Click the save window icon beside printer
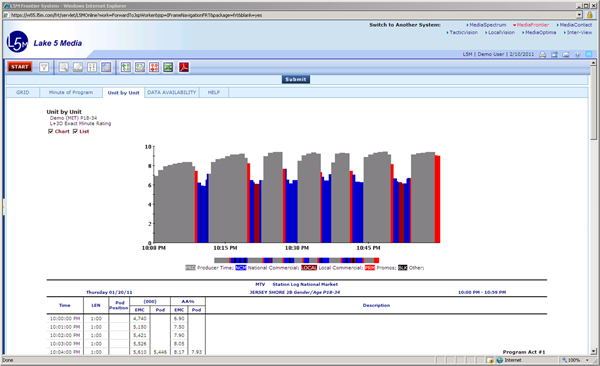This screenshot has width=600, height=366. (x=554, y=54)
